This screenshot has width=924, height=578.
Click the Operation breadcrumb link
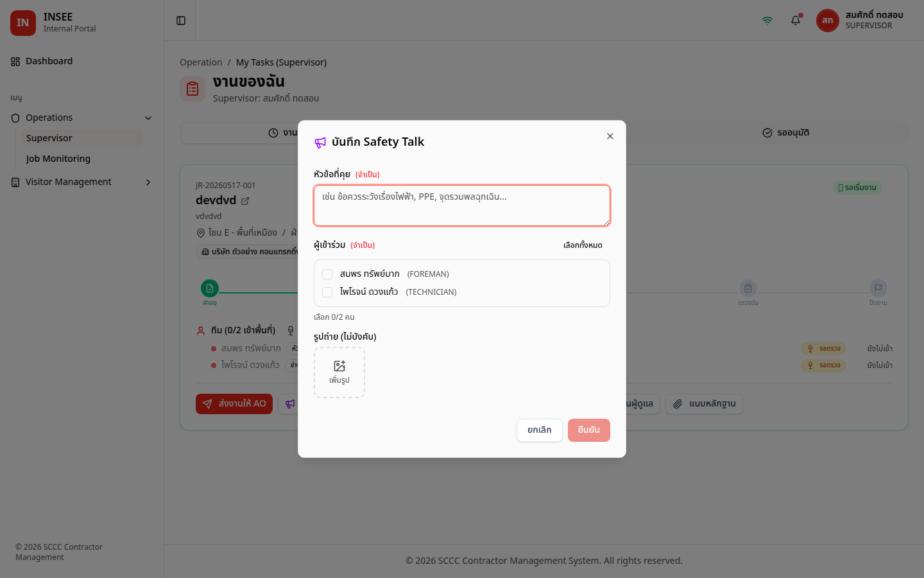tap(201, 62)
